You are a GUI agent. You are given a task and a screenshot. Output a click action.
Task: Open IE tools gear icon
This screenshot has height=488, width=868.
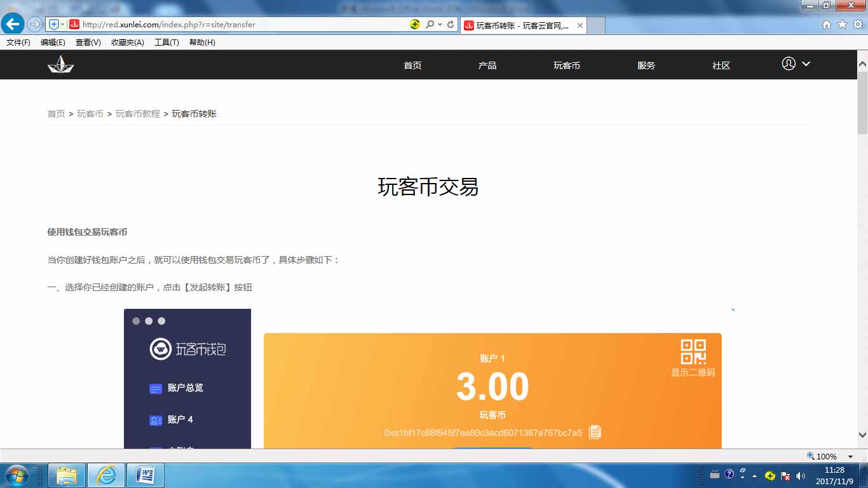pos(857,24)
